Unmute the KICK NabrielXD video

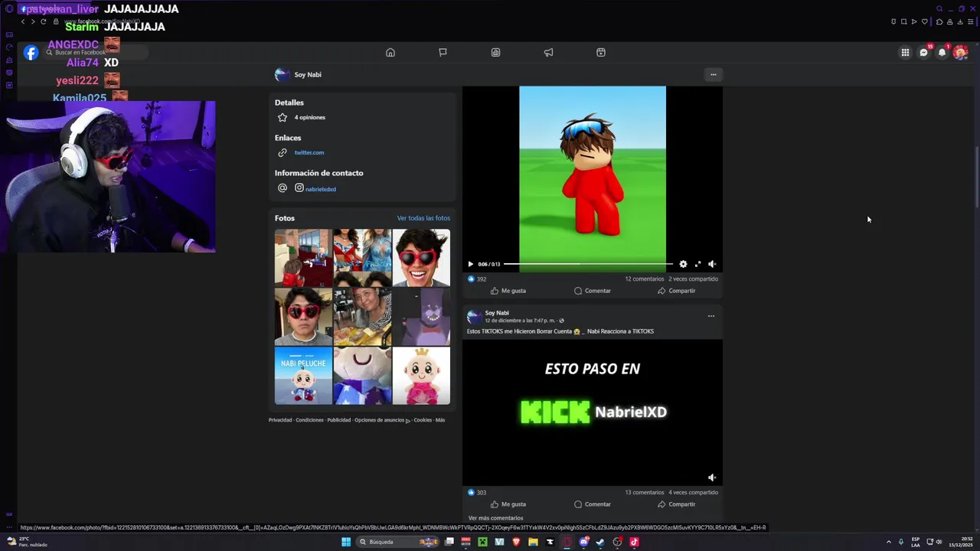(712, 478)
